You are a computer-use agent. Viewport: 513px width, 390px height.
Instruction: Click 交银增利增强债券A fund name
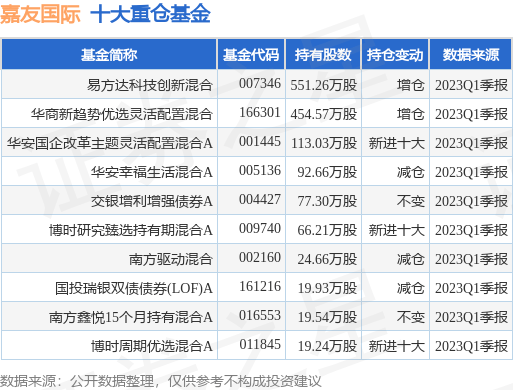(x=152, y=201)
